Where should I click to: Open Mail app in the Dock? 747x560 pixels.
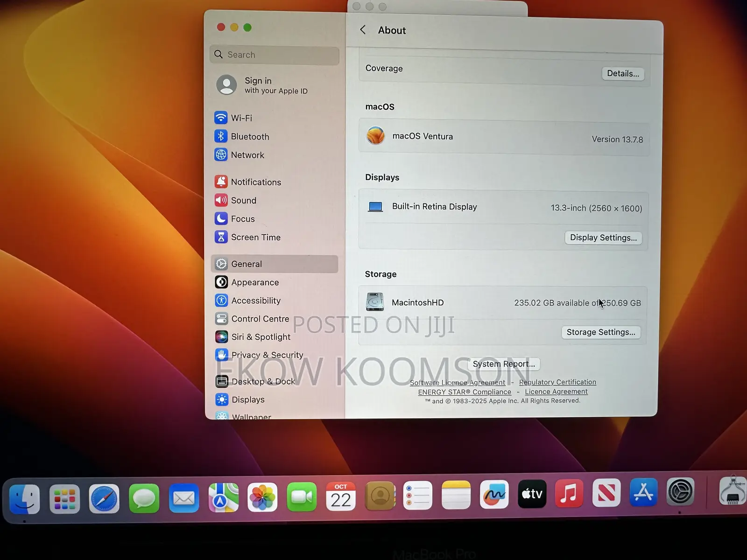(183, 498)
